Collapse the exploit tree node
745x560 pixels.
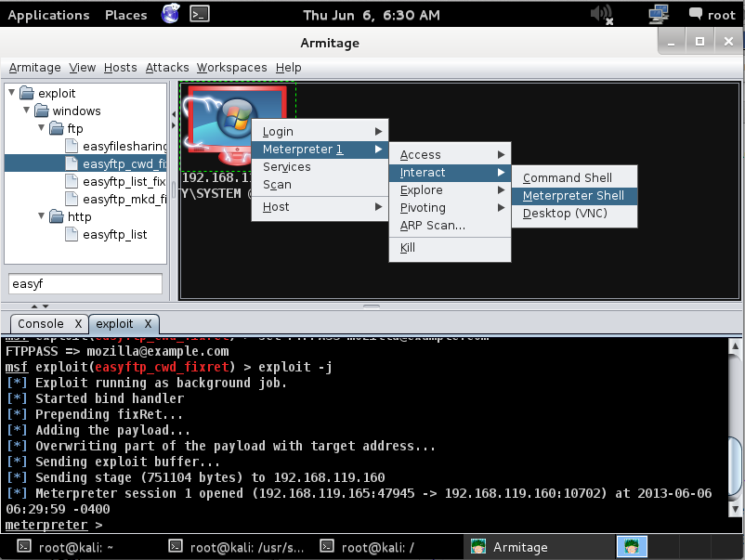12,92
